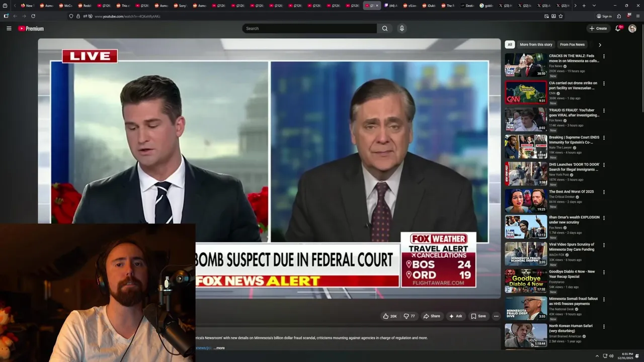Click the YouTube search input field
Image resolution: width=644 pixels, height=362 pixels.
pos(309,29)
